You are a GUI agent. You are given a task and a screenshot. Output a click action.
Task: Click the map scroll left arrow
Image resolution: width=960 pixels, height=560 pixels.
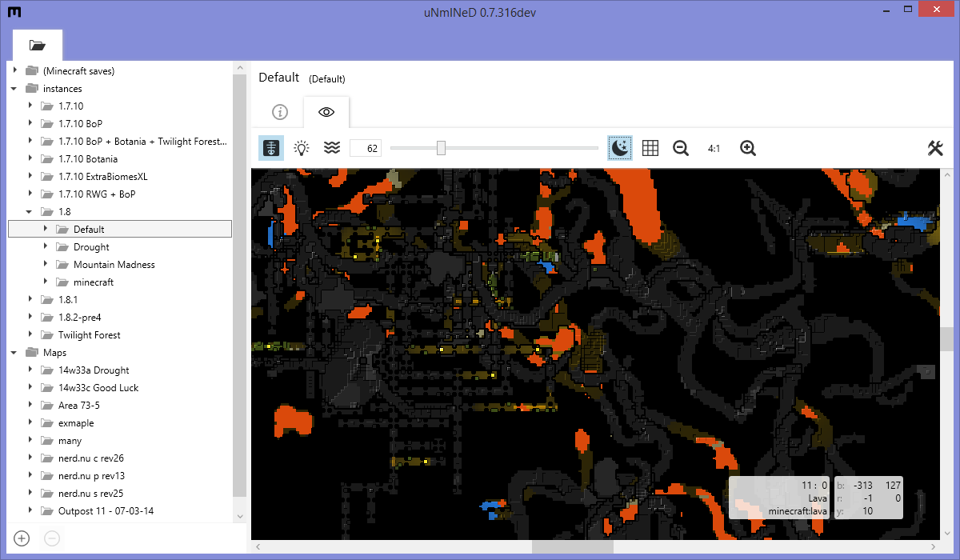pos(258,547)
